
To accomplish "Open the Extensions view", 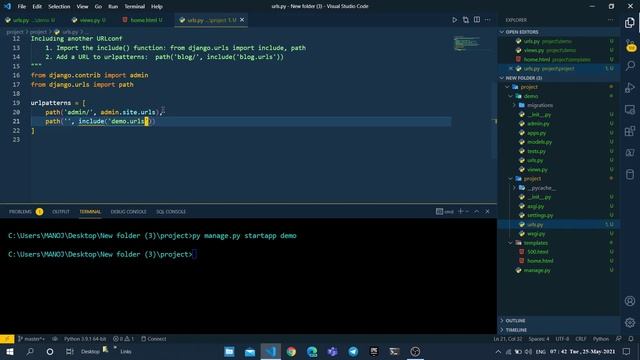I will tap(630, 131).
